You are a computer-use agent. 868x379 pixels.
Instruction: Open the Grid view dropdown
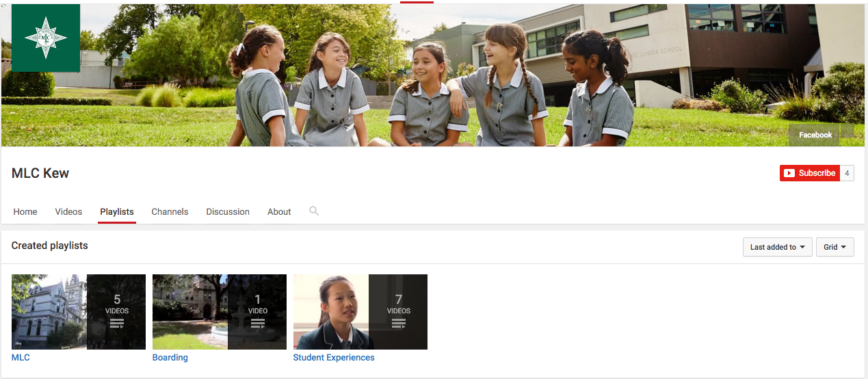(x=834, y=247)
